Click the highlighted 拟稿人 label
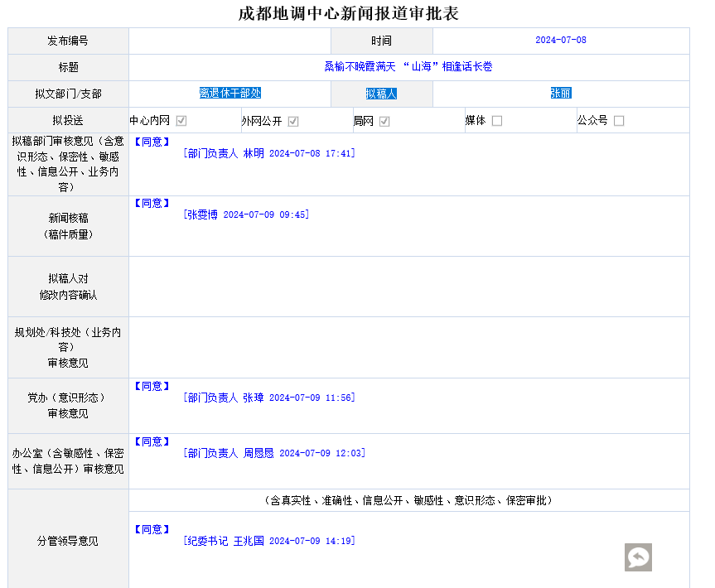 [x=381, y=94]
